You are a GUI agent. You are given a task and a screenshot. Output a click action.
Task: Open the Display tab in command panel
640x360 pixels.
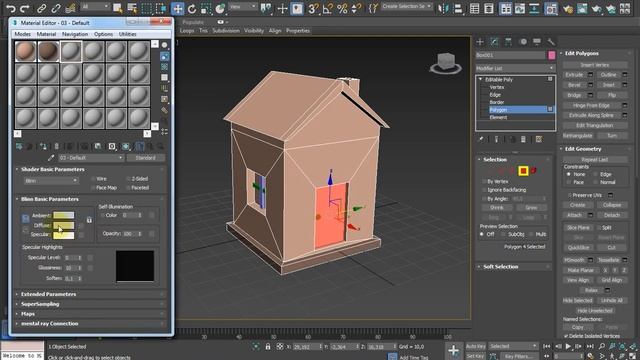click(537, 42)
